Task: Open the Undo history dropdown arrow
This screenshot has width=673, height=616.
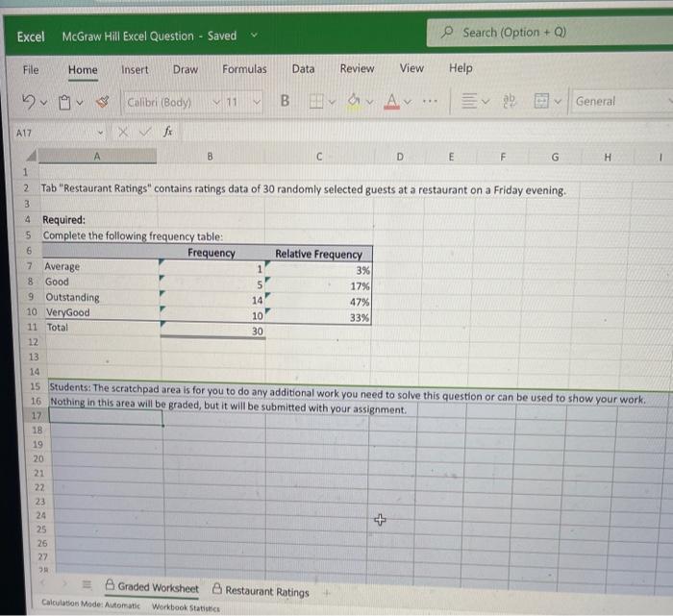Action: pyautogui.click(x=43, y=103)
